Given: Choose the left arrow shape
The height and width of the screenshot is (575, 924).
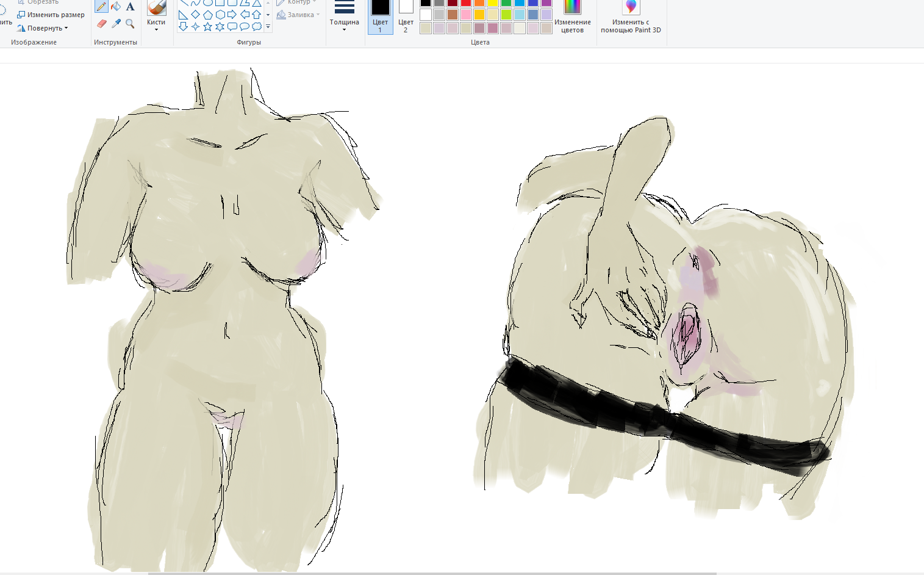Looking at the screenshot, I should tap(245, 15).
